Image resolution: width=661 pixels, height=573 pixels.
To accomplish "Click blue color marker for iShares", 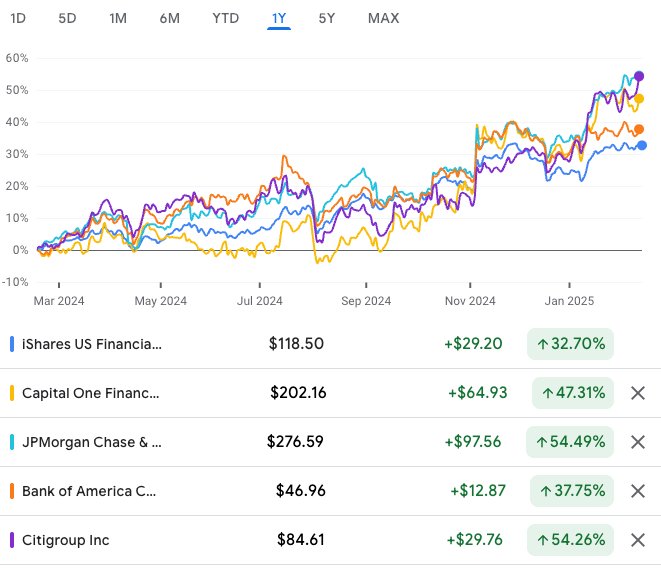I will point(12,344).
